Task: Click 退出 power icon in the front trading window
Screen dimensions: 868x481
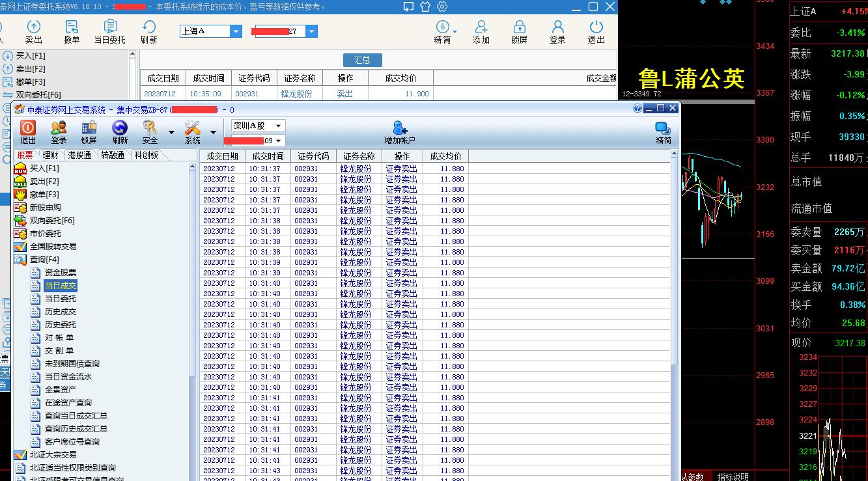Action: [x=28, y=132]
